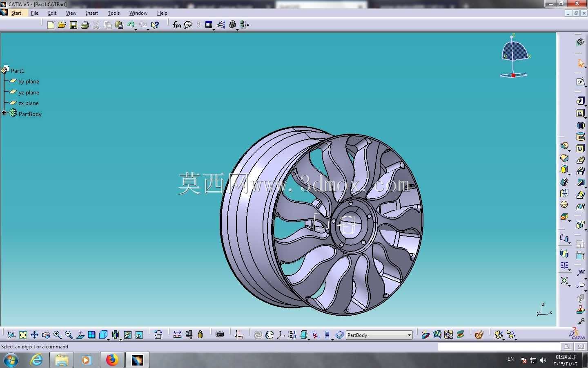The height and width of the screenshot is (368, 588).
Task: Open Isometric View flyout arrow
Action: (109, 339)
